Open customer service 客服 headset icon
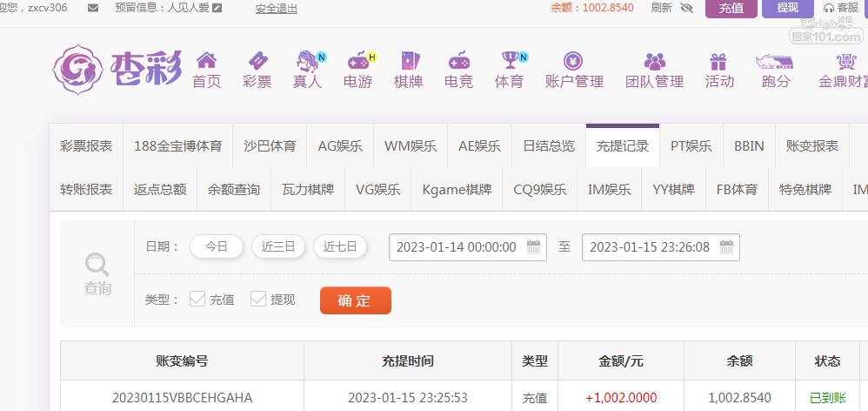This screenshot has height=411, width=868. 829,8
